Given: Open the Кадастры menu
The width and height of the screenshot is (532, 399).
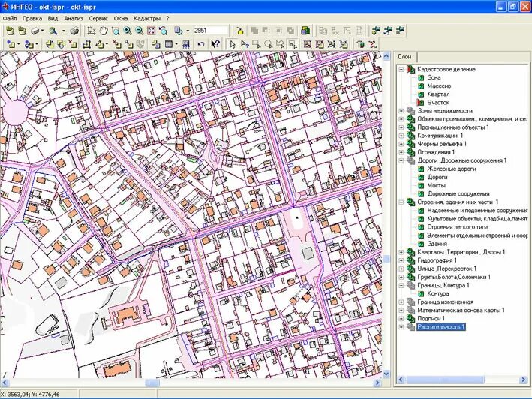Looking at the screenshot, I should coord(146,18).
